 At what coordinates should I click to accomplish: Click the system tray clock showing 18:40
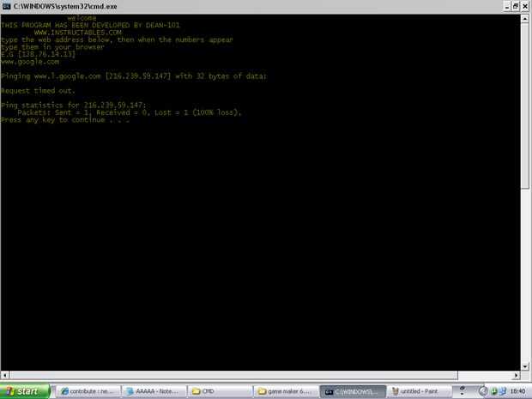click(517, 391)
